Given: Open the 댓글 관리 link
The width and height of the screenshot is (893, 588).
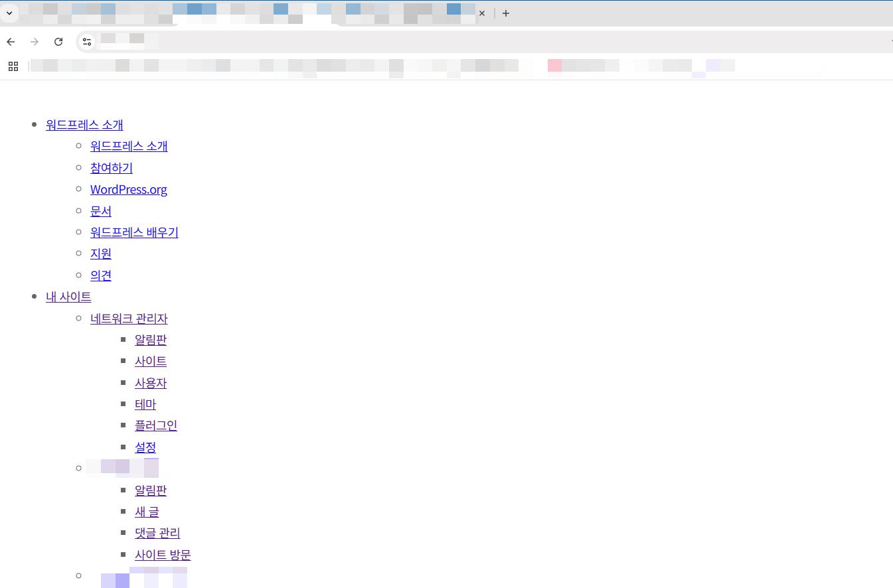Looking at the screenshot, I should (x=157, y=533).
